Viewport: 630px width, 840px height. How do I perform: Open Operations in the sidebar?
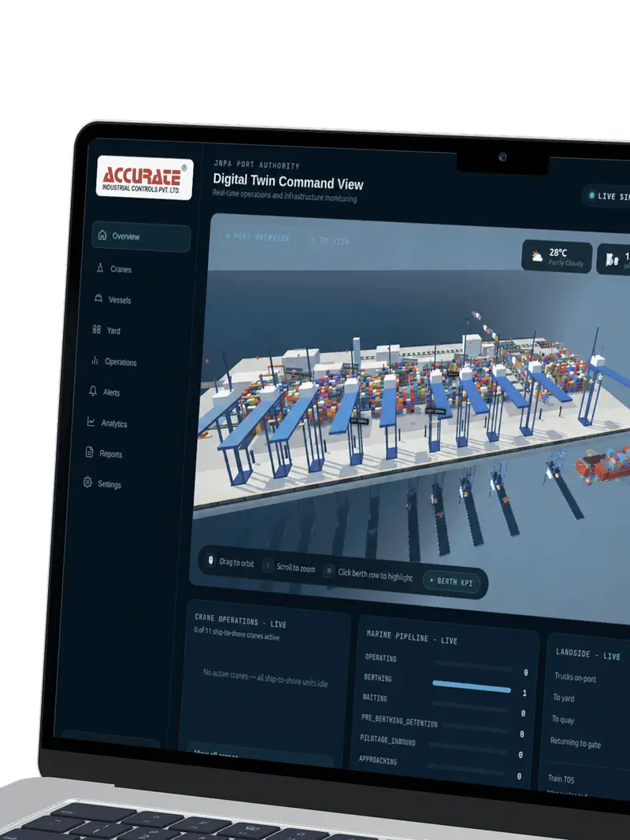click(x=120, y=361)
